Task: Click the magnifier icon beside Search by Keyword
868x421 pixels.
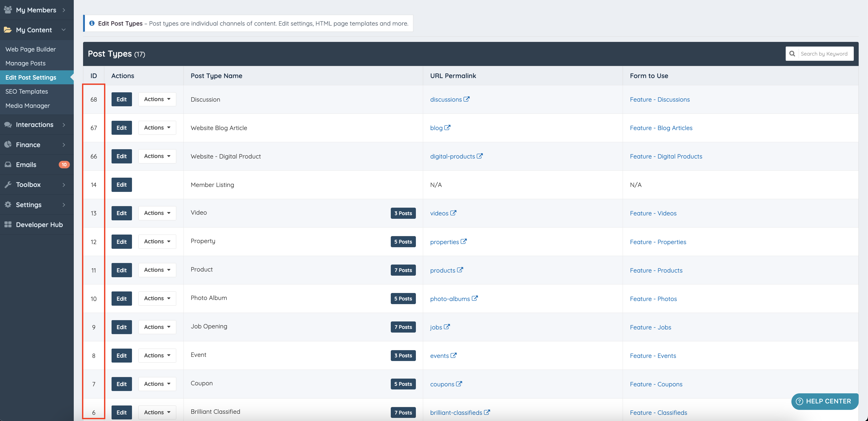Action: tap(792, 54)
